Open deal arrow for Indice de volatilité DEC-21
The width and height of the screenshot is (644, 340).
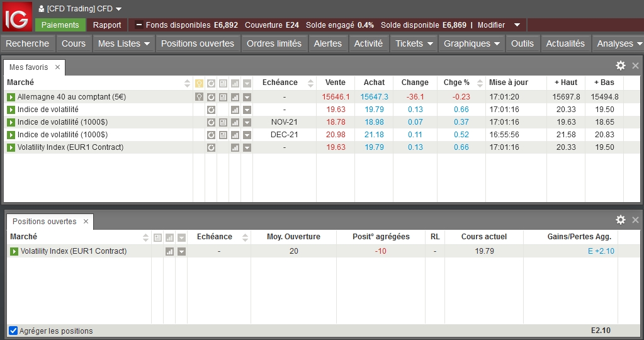11,135
